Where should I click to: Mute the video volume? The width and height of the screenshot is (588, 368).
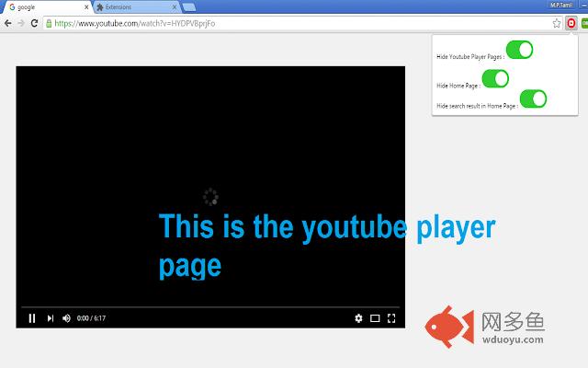[66, 318]
